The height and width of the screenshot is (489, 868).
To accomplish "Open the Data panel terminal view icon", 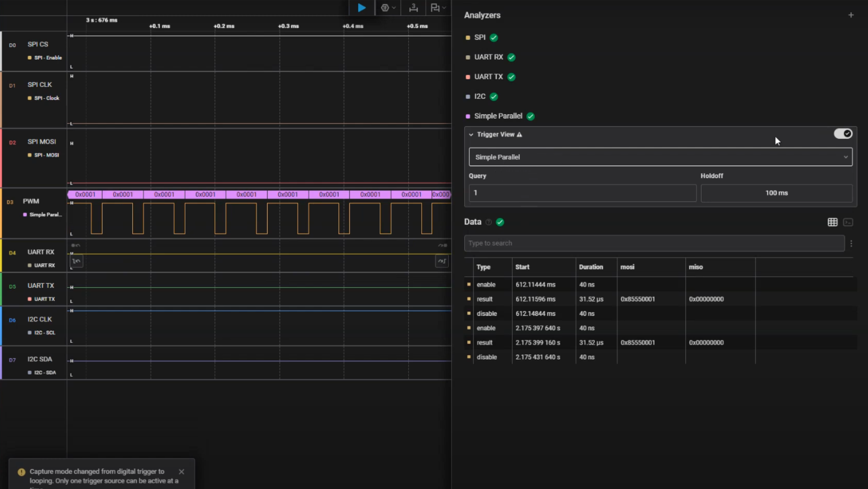I will coord(849,222).
